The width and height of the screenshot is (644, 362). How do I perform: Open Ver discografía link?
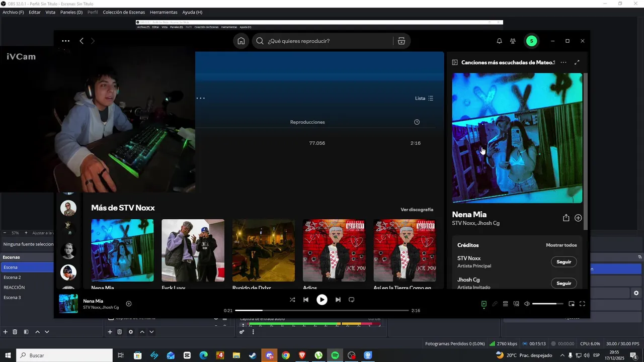(417, 210)
